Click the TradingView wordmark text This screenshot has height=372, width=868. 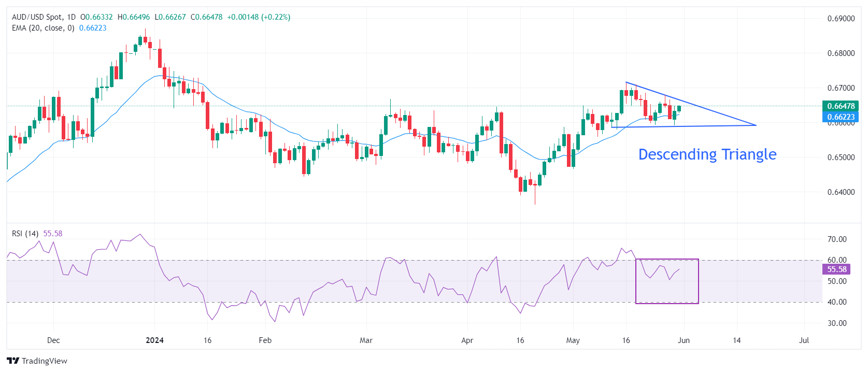click(x=45, y=361)
